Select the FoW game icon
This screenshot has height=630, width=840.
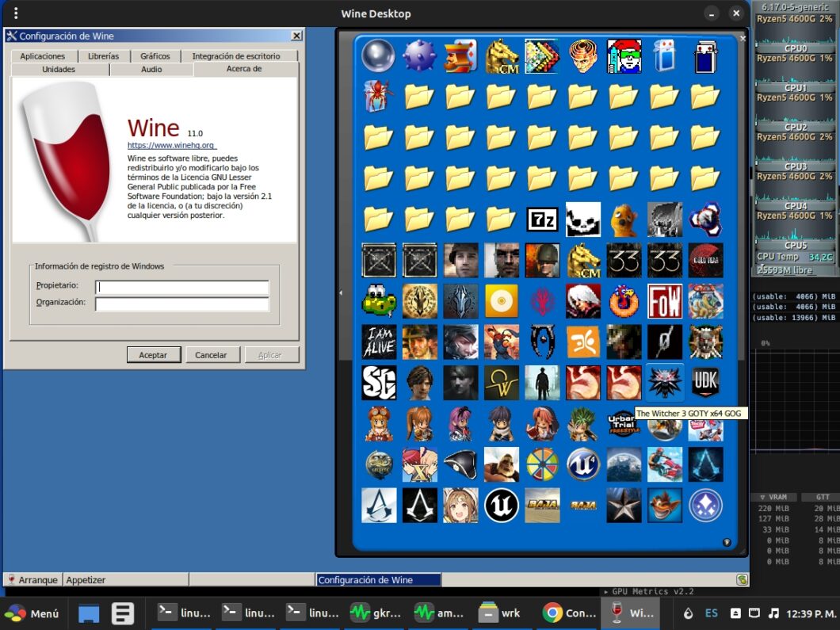tap(665, 301)
